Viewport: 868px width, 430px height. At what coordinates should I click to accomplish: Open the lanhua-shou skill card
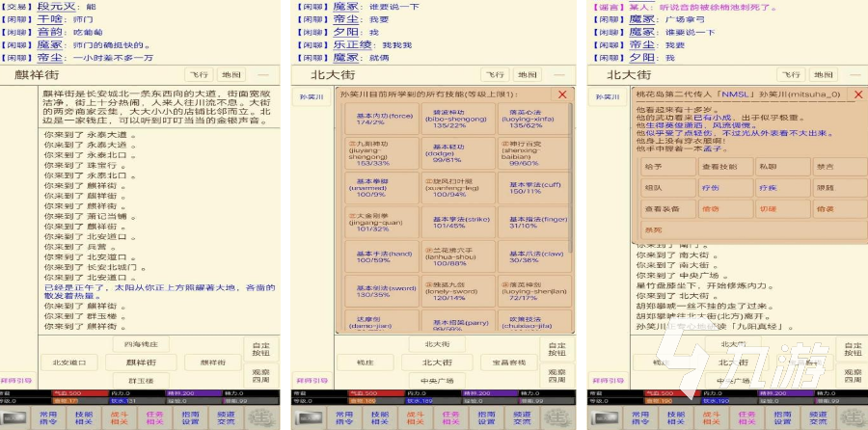tap(457, 256)
